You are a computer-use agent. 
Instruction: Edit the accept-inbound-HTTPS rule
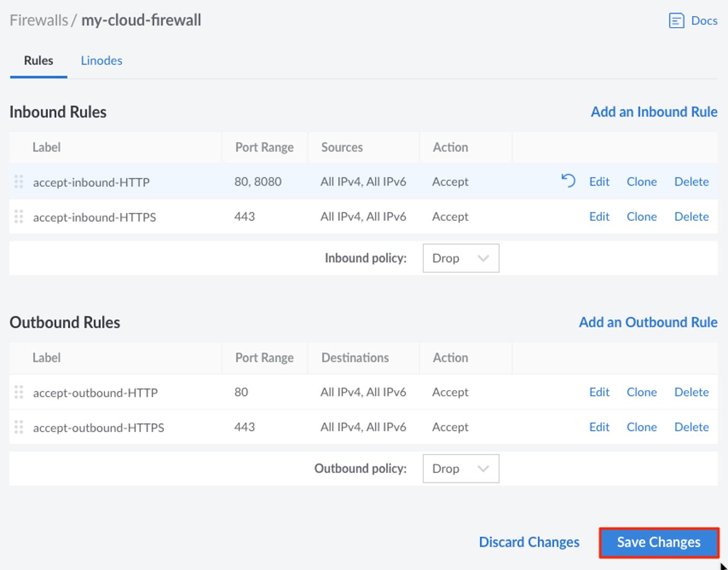[x=599, y=217]
